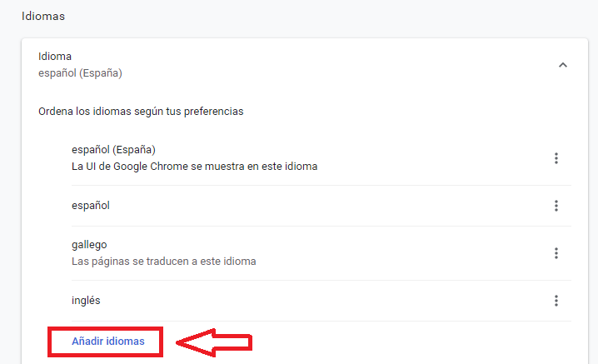Click the 'Ordena los idiomas según tus preferencias' text

pos(141,111)
